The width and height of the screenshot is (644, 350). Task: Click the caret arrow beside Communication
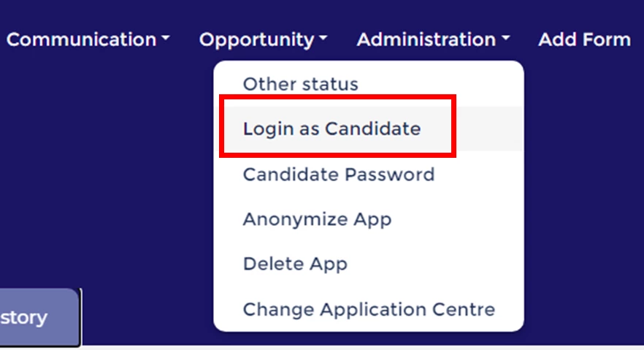166,40
